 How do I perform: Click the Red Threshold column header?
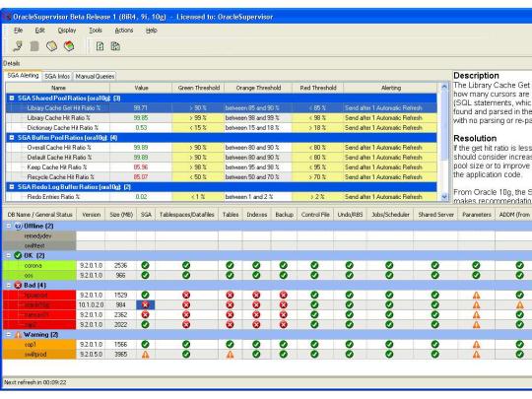pyautogui.click(x=318, y=88)
